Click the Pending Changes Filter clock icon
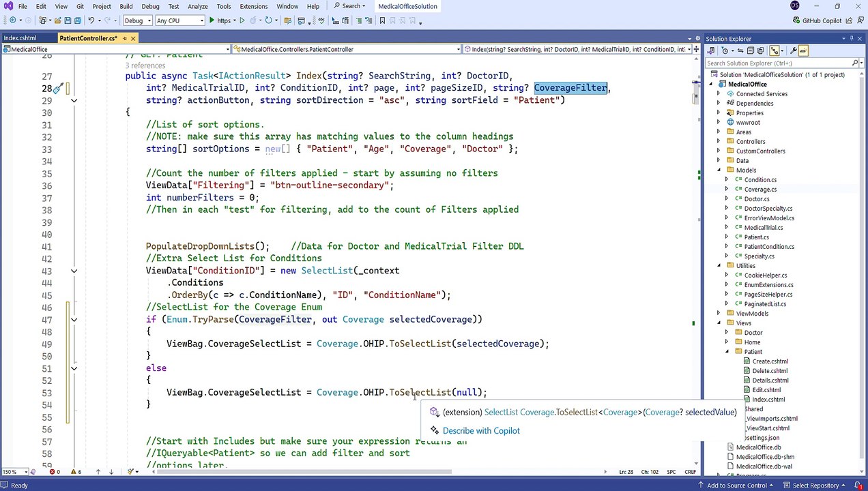This screenshot has width=868, height=491. [725, 50]
